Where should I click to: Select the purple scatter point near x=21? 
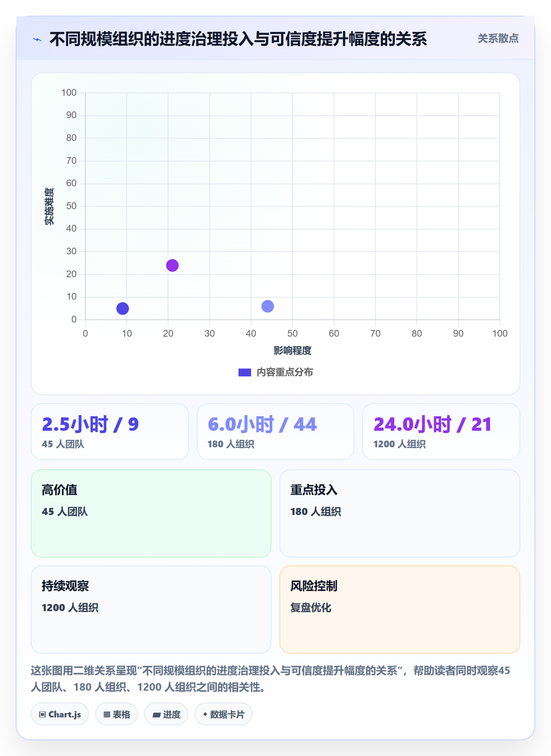click(172, 265)
